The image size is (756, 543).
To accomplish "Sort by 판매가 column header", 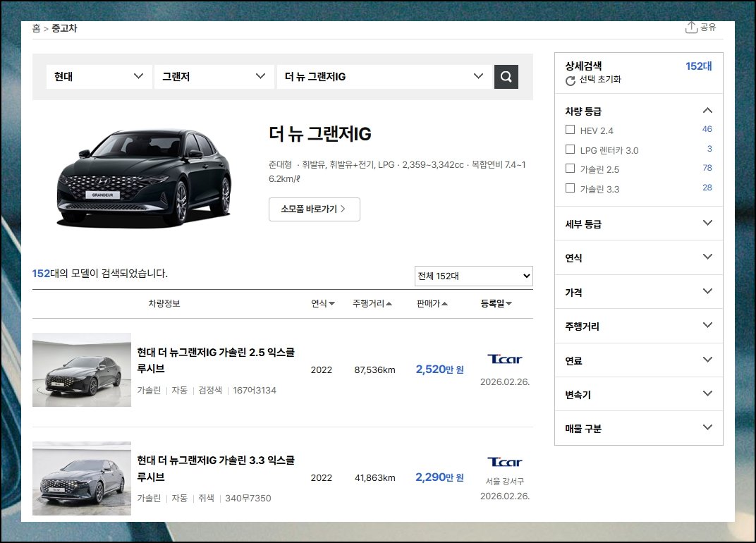I will (x=432, y=303).
